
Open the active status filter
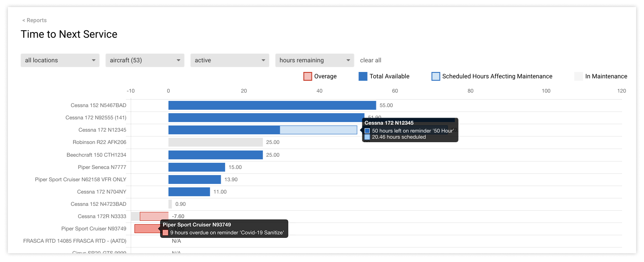tap(229, 60)
